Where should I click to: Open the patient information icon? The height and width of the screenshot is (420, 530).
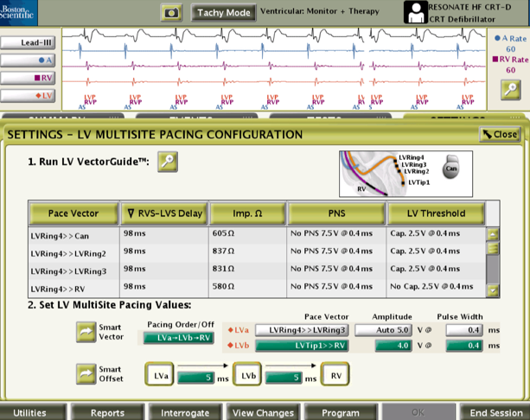[415, 12]
